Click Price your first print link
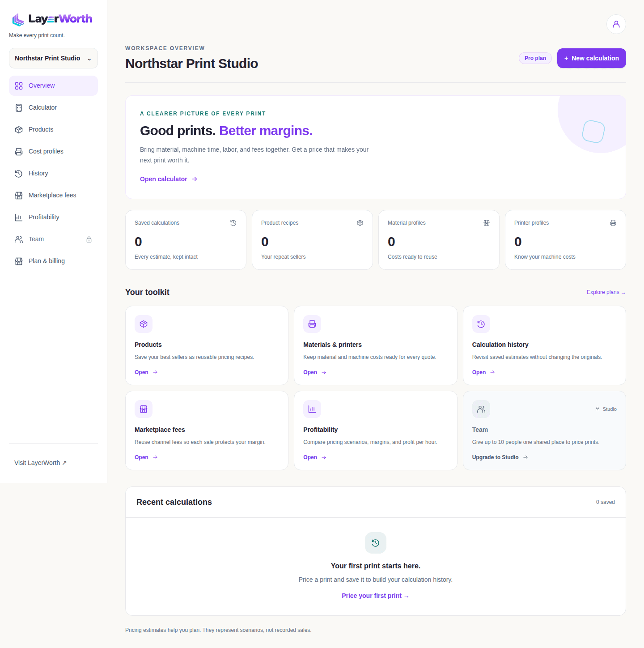644x648 pixels. pyautogui.click(x=376, y=596)
